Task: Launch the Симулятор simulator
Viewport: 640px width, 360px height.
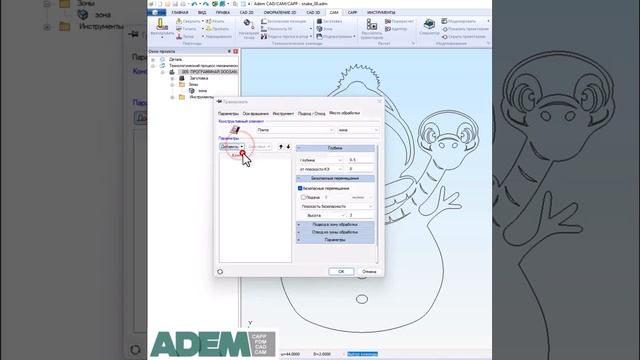Action: (429, 27)
